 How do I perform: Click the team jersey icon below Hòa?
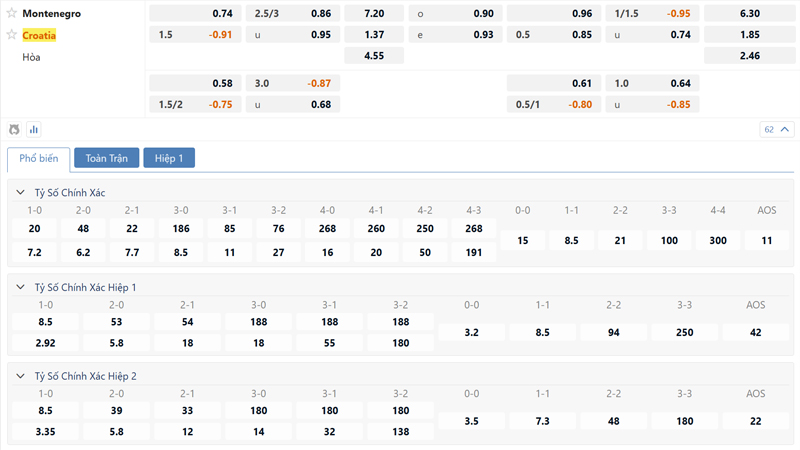pyautogui.click(x=14, y=129)
